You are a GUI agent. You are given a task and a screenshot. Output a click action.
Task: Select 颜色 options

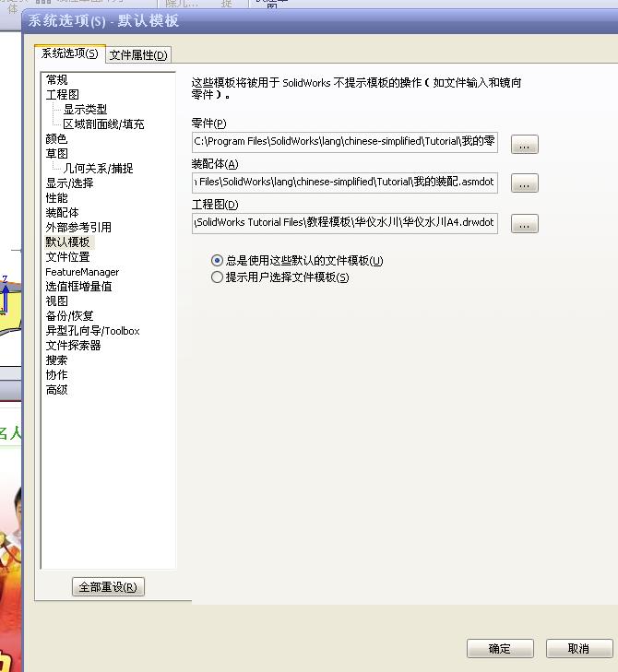[x=56, y=139]
